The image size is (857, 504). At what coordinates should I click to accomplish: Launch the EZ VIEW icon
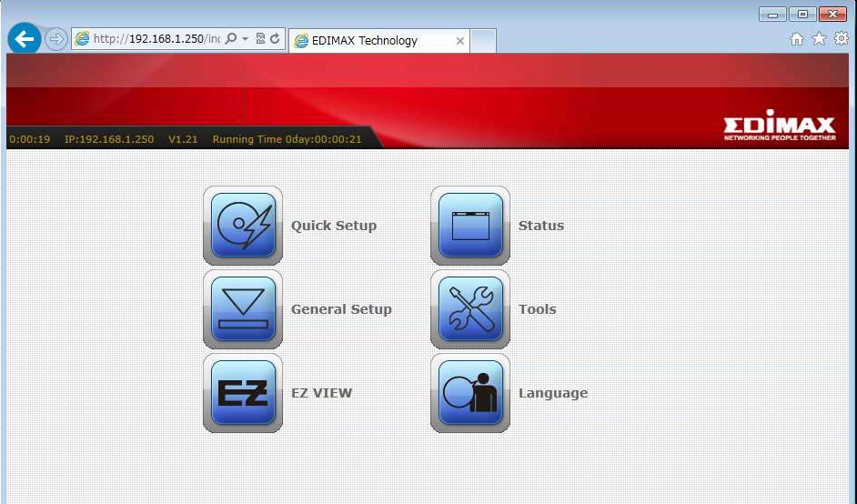[243, 392]
